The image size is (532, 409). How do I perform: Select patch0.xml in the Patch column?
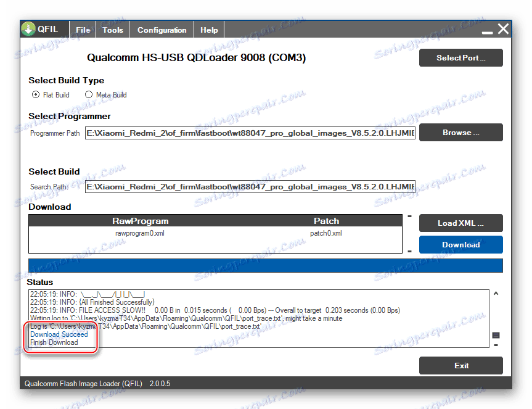coord(326,233)
